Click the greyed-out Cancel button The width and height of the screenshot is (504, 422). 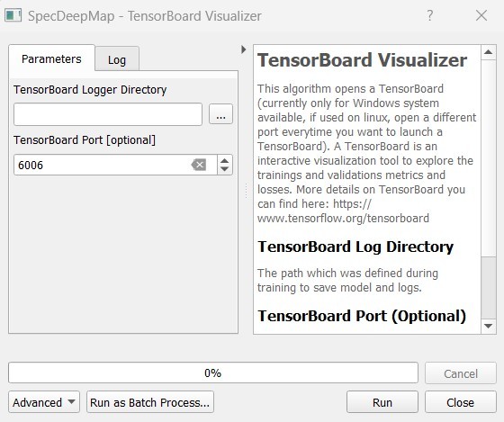(x=460, y=373)
